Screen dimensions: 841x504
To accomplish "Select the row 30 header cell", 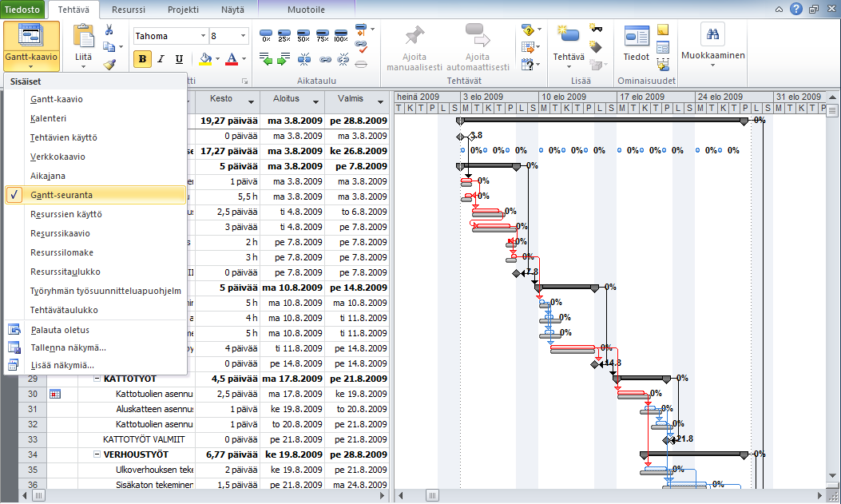I will click(x=33, y=394).
